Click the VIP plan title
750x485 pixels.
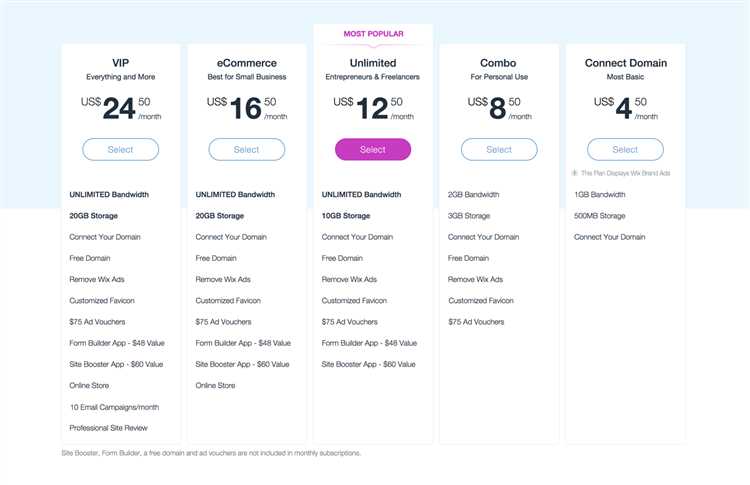[121, 63]
